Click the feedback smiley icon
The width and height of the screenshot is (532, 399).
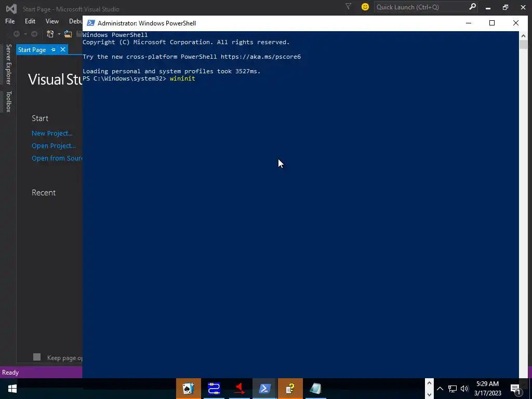tap(365, 7)
